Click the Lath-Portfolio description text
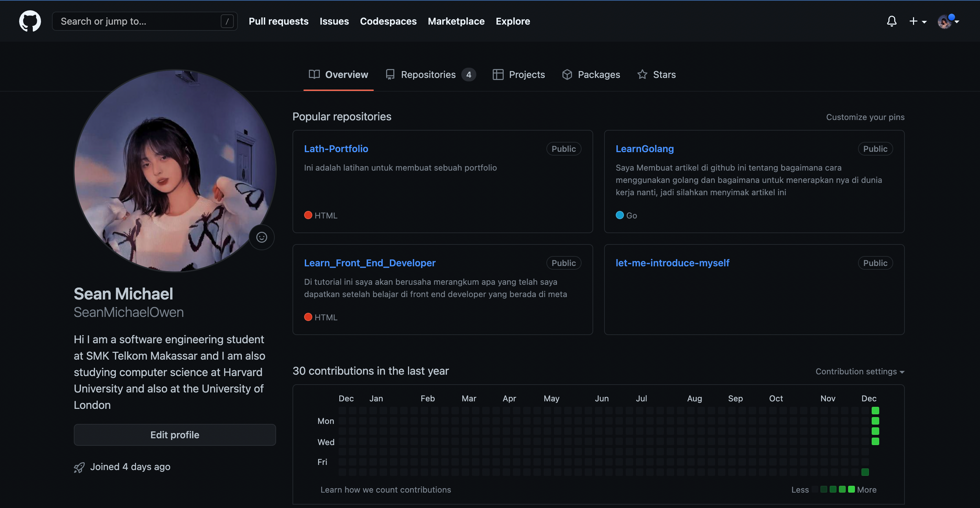980x508 pixels. tap(400, 168)
